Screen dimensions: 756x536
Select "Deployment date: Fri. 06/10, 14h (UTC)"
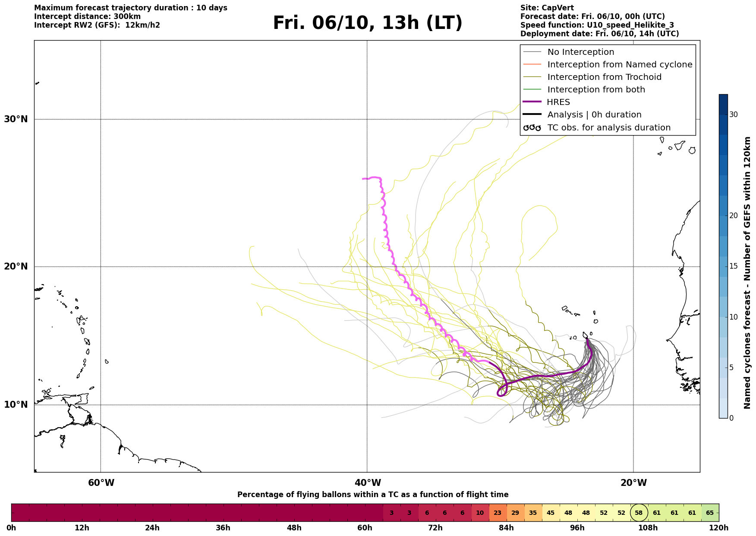[x=600, y=34]
